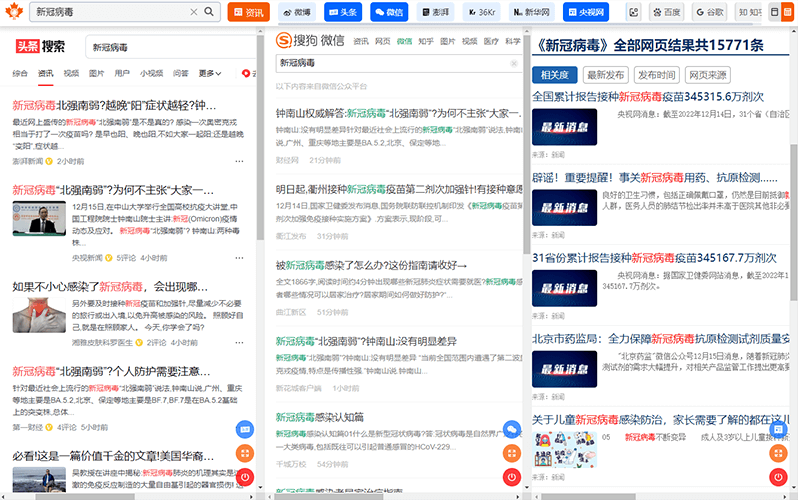
Task: Toggle the 央视网 source button
Action: (586, 12)
